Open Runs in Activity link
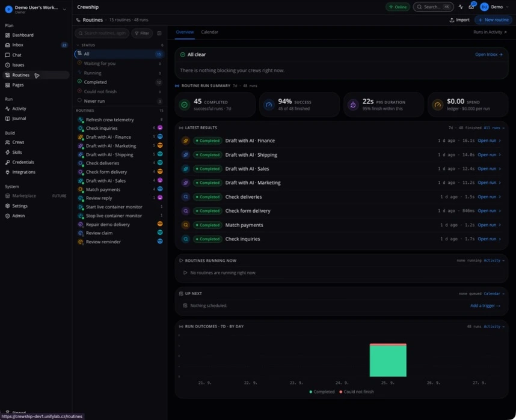The width and height of the screenshot is (516, 420). pyautogui.click(x=490, y=32)
